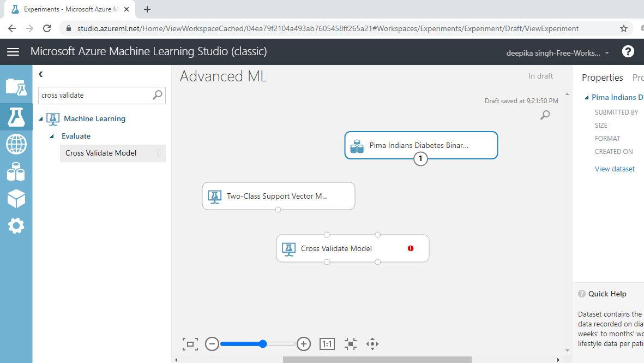Close the Experiments browser tab
This screenshot has height=363, width=644.
(127, 9)
